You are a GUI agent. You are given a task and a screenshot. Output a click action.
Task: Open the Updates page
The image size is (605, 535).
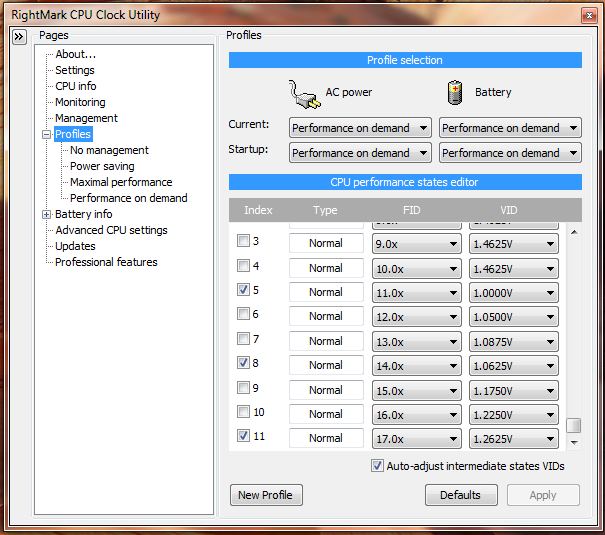(x=75, y=246)
